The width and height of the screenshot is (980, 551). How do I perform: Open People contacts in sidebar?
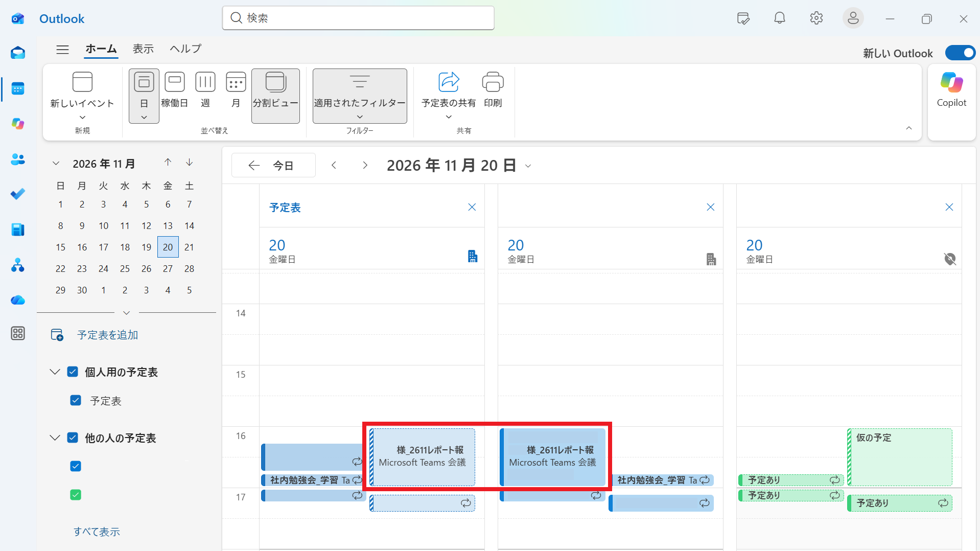point(18,159)
